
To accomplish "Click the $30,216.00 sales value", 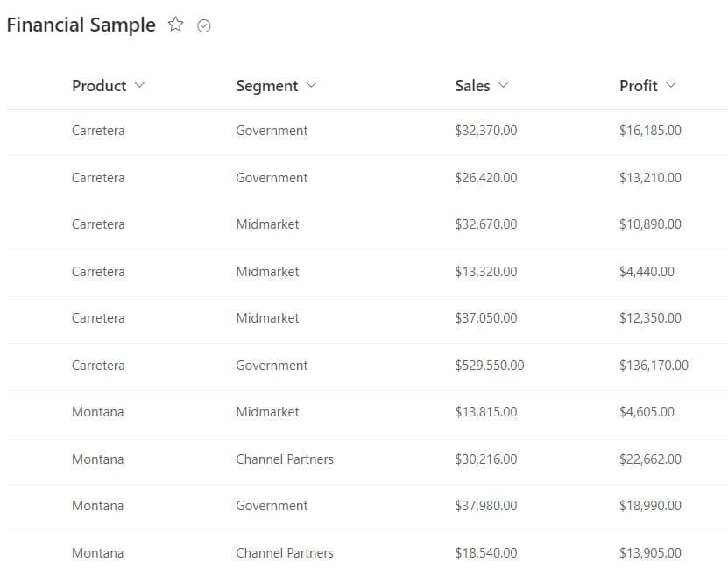I will [485, 459].
